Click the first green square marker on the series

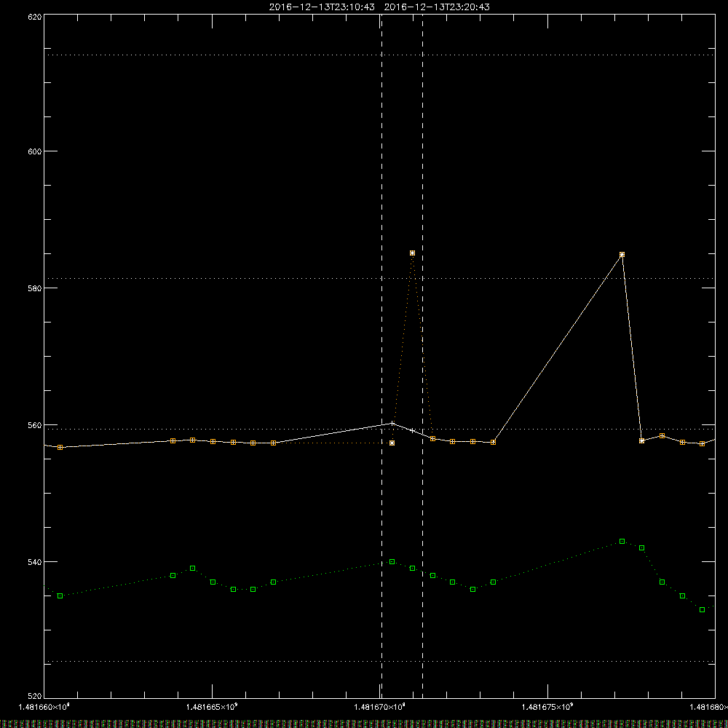[60, 596]
